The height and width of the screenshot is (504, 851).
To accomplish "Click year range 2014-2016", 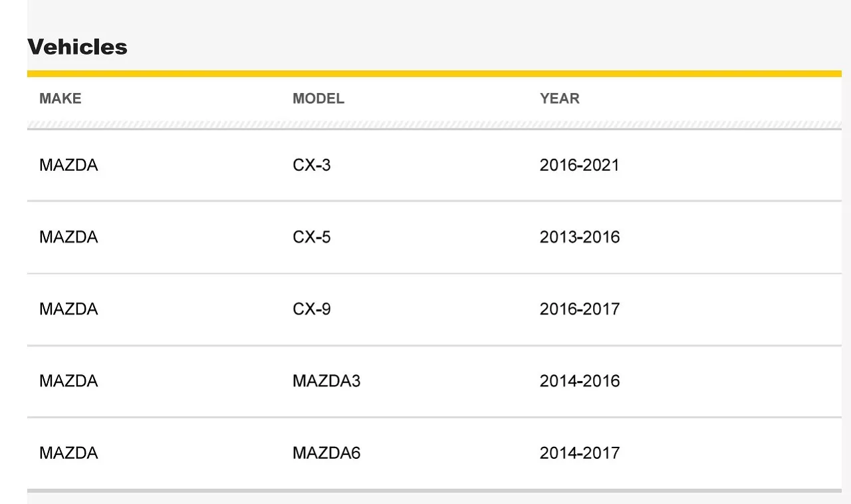I will (580, 381).
